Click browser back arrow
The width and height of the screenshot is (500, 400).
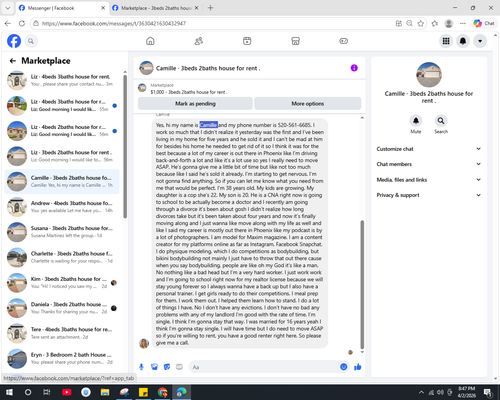coord(8,23)
